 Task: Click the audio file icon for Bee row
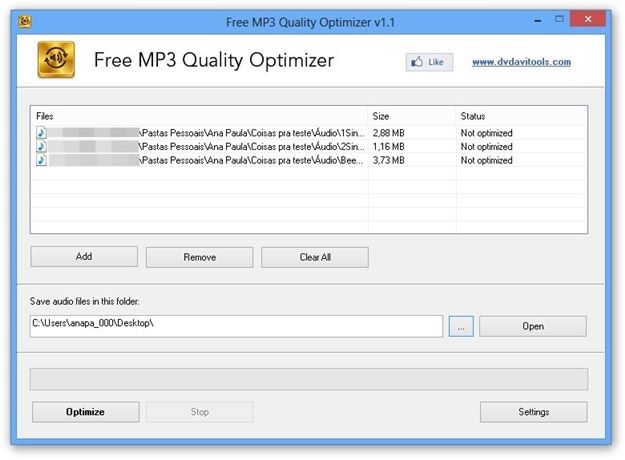pos(41,160)
